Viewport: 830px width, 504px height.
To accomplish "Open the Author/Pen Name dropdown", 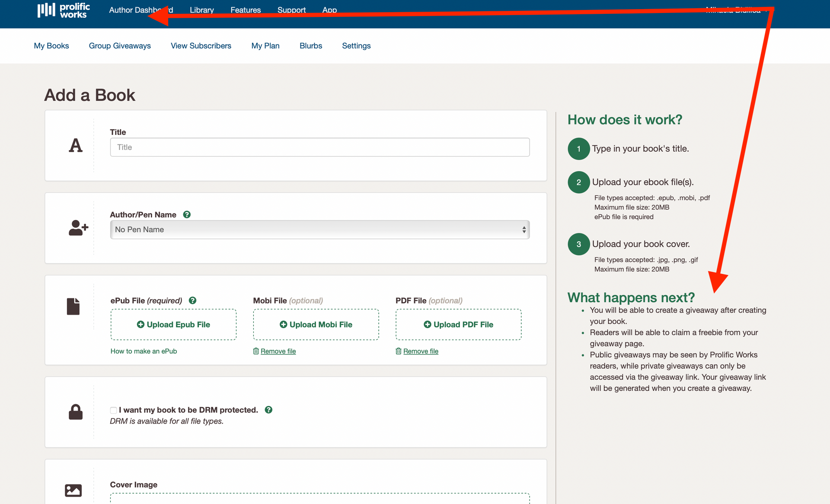I will point(319,230).
